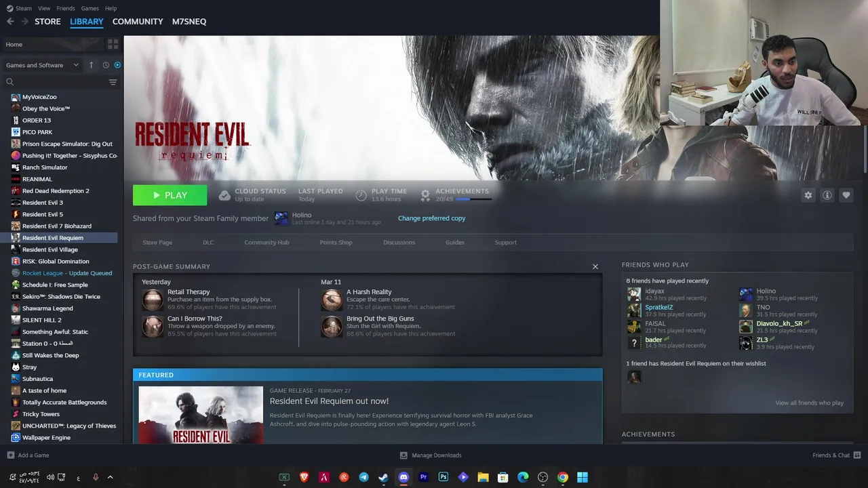Screen dimensions: 868x488
Task: View all friends who play
Action: click(810, 403)
